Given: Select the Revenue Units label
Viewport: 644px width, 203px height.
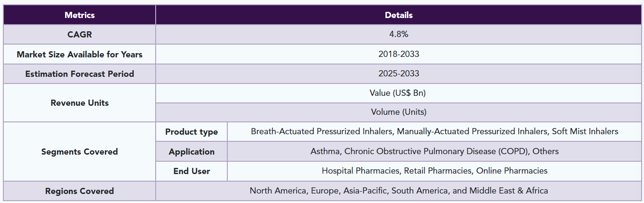Looking at the screenshot, I should pos(80,102).
